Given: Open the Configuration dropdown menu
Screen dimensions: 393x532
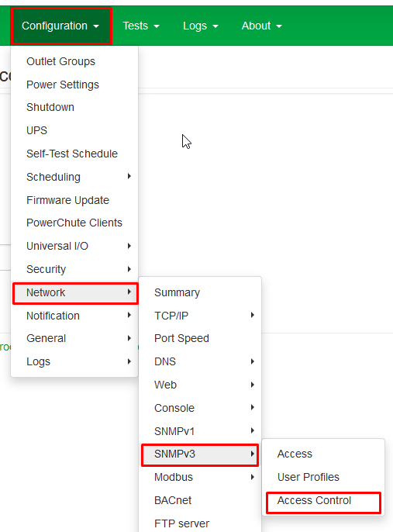Looking at the screenshot, I should coord(60,26).
